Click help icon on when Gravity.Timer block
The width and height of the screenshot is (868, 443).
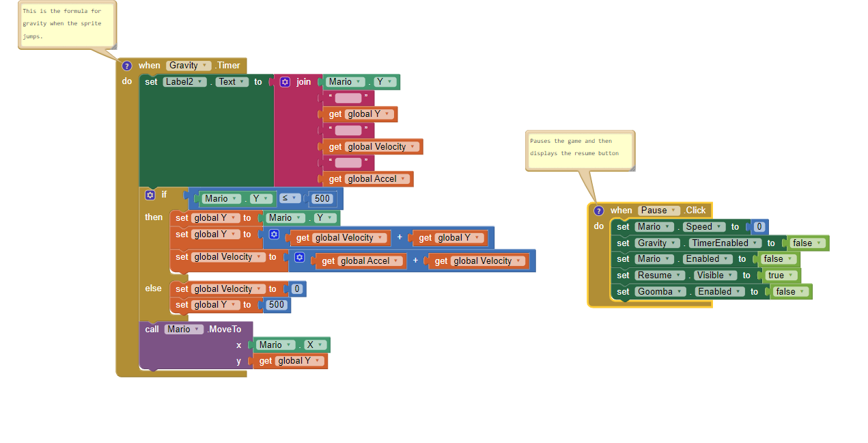pos(126,66)
